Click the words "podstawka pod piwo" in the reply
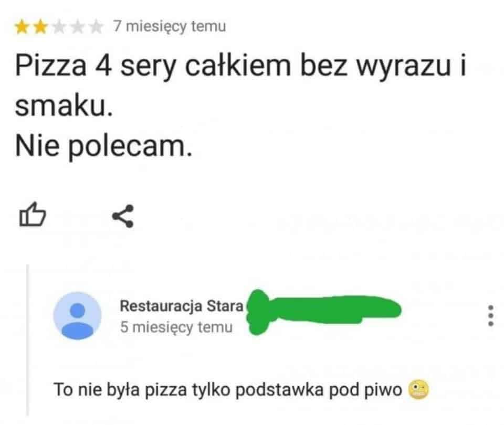504x425 pixels. (x=319, y=390)
